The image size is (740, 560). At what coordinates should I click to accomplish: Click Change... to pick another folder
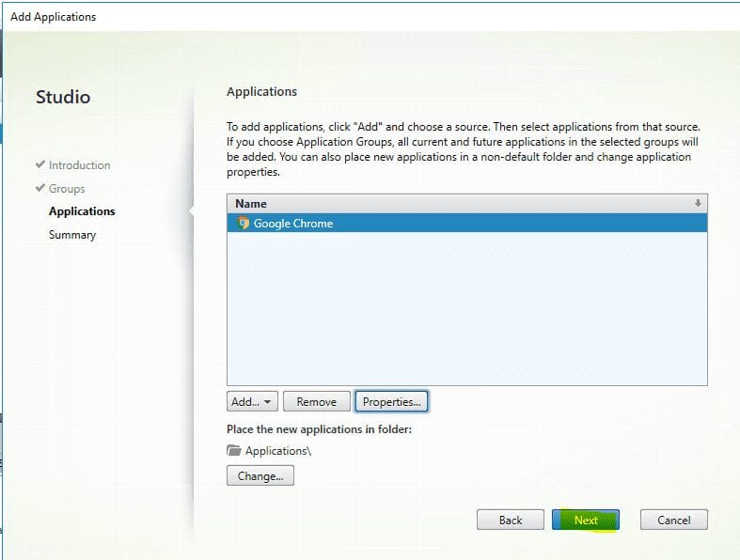point(260,475)
